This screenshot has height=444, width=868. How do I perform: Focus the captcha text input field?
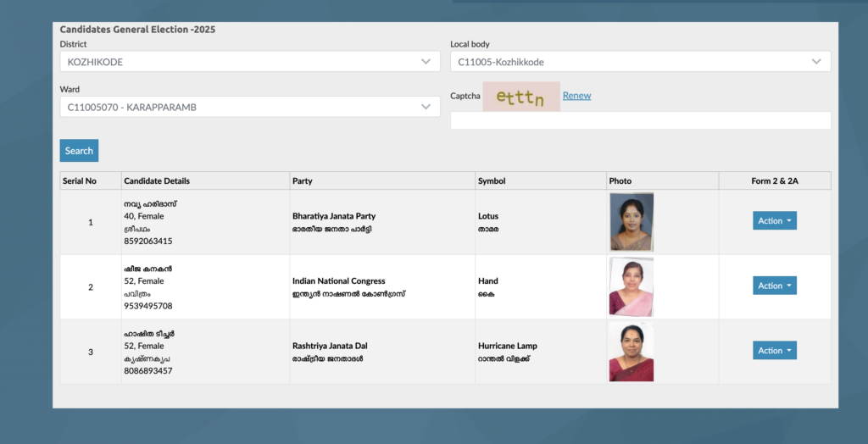click(640, 120)
